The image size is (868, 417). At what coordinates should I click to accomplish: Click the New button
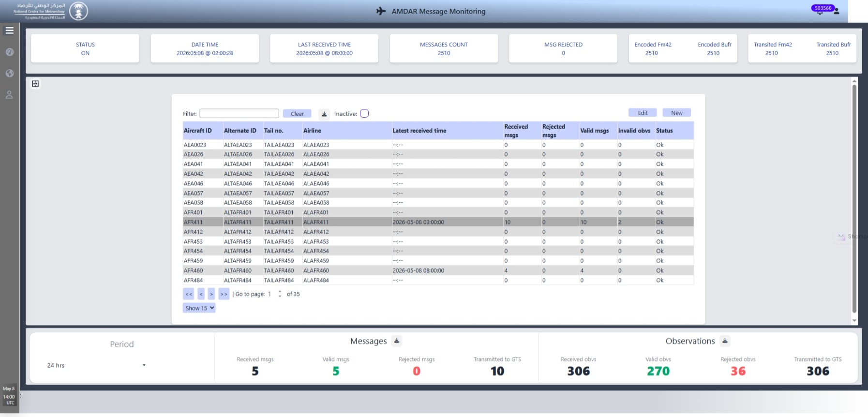point(677,113)
